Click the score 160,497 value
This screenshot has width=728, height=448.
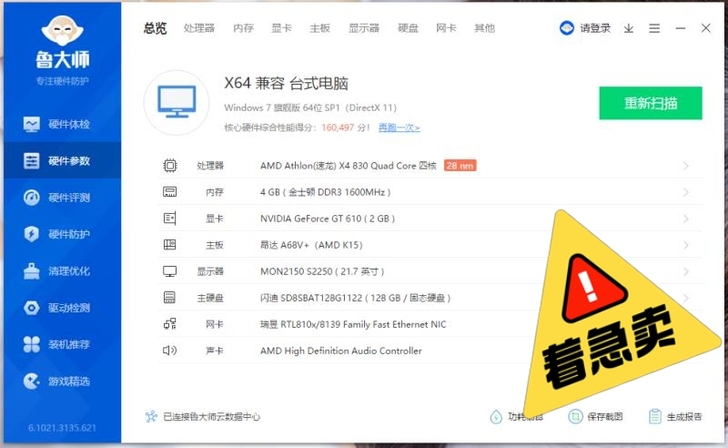point(338,127)
